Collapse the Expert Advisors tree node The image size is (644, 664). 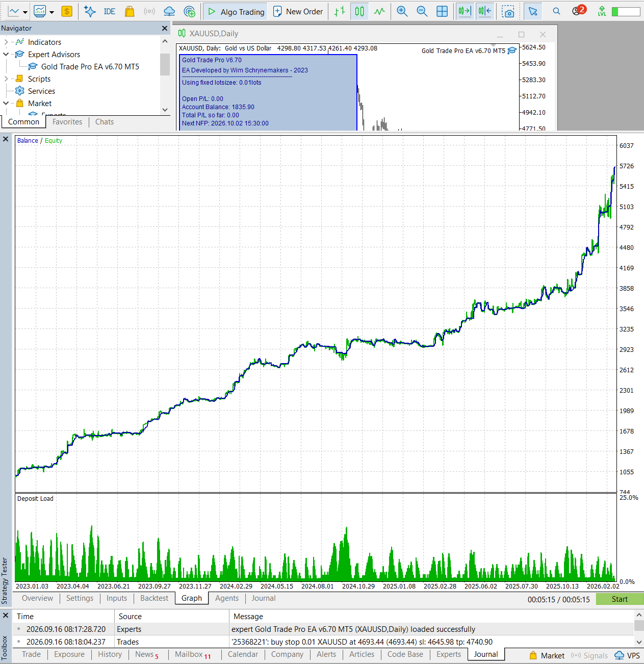click(6, 55)
